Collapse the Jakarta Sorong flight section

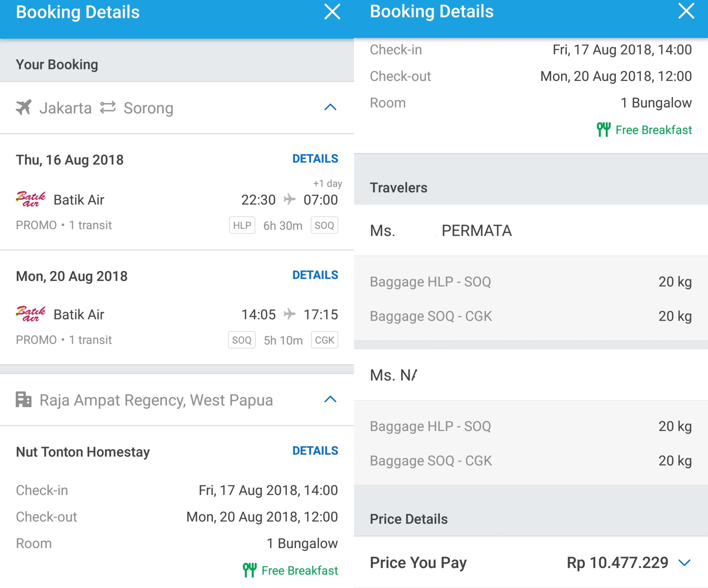330,107
